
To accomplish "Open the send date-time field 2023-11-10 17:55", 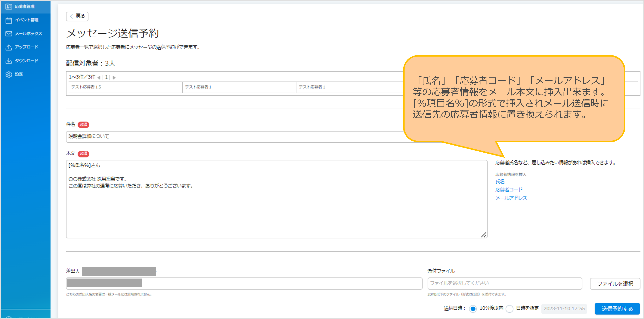I will point(564,309).
